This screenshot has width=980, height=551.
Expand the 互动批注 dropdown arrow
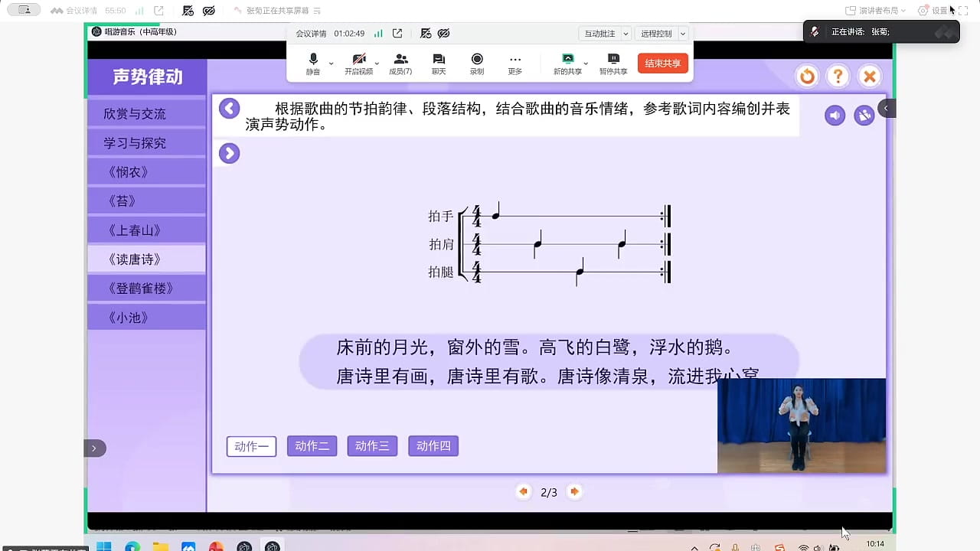(626, 34)
